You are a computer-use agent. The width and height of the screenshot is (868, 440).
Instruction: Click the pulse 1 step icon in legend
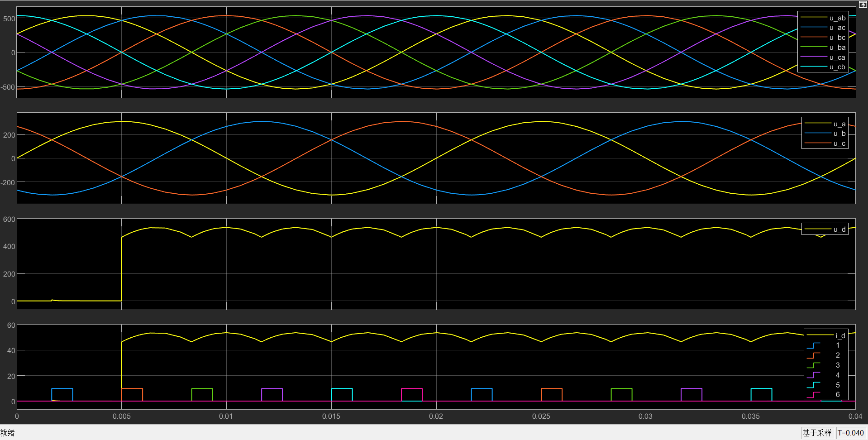coord(813,345)
